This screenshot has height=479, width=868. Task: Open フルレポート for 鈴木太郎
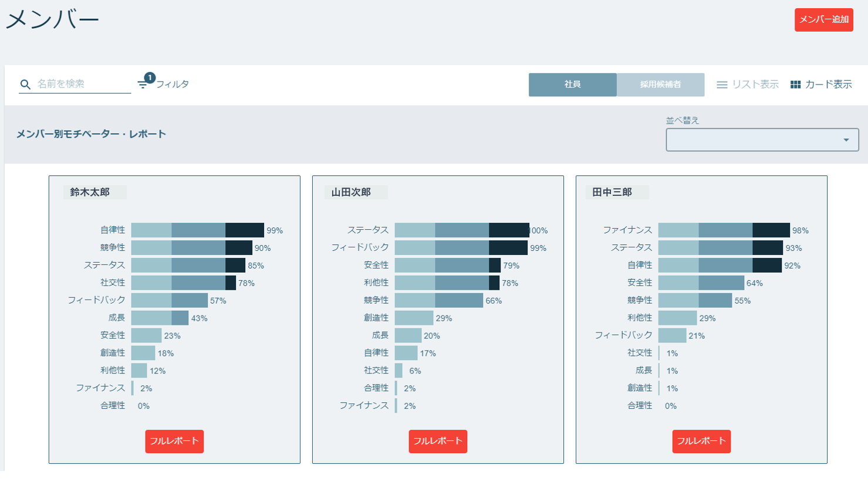[x=174, y=441]
